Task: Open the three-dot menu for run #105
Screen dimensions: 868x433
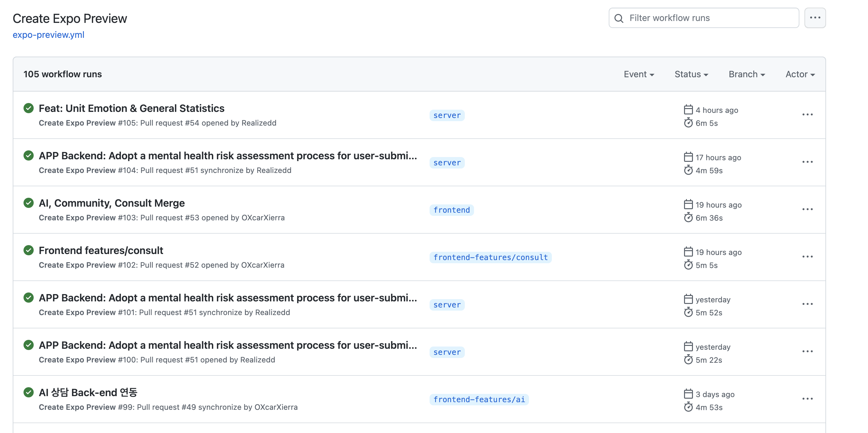Action: (807, 115)
